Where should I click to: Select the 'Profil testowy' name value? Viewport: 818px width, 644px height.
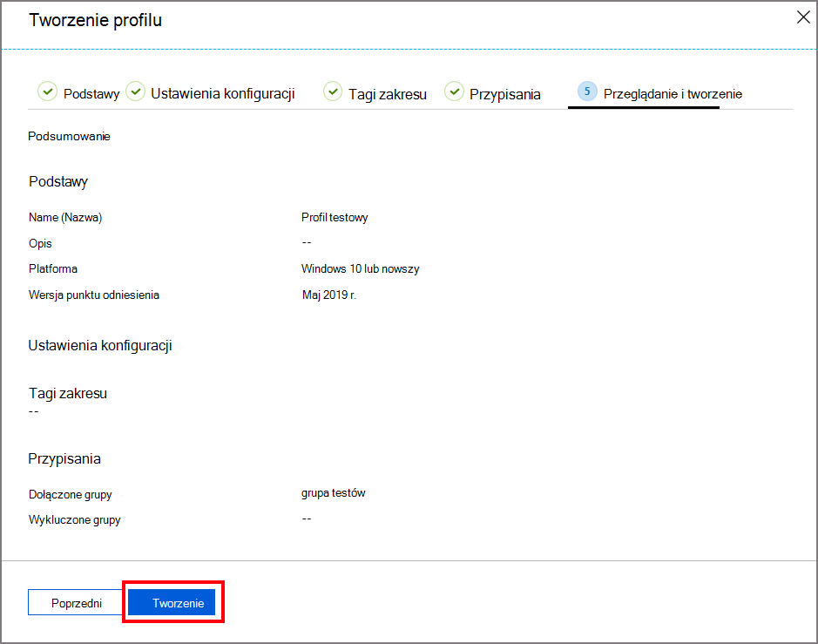click(335, 217)
